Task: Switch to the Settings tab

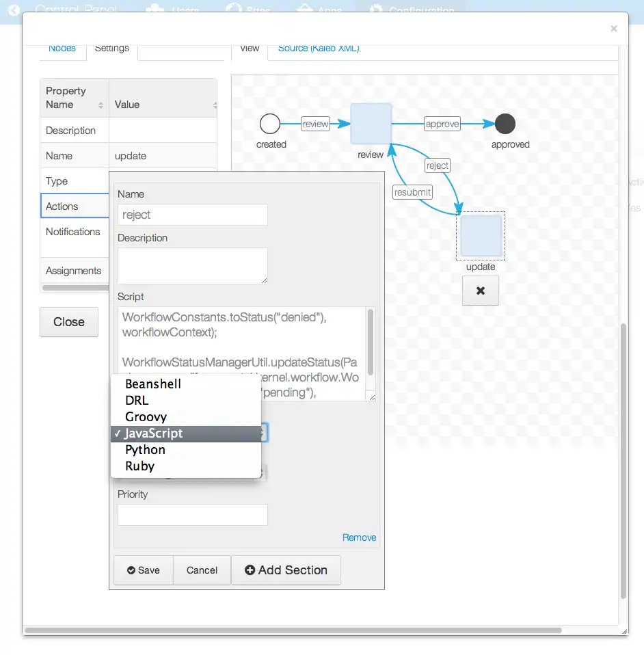Action: (x=112, y=48)
